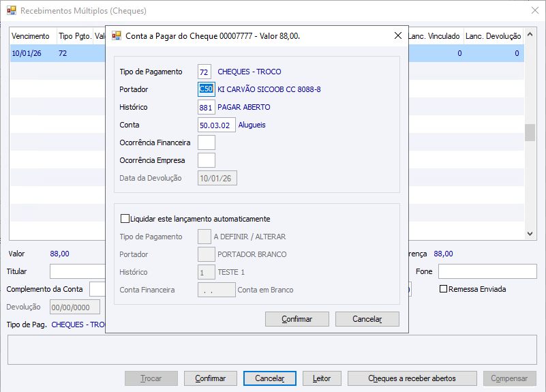This screenshot has width=546, height=392.
Task: Click the large notes box above the buttons
Action: [272, 350]
